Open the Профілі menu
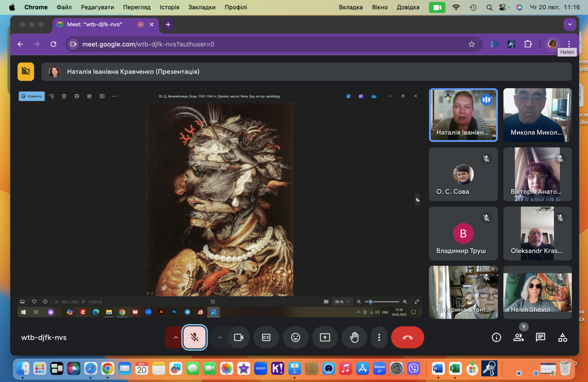 [x=236, y=7]
